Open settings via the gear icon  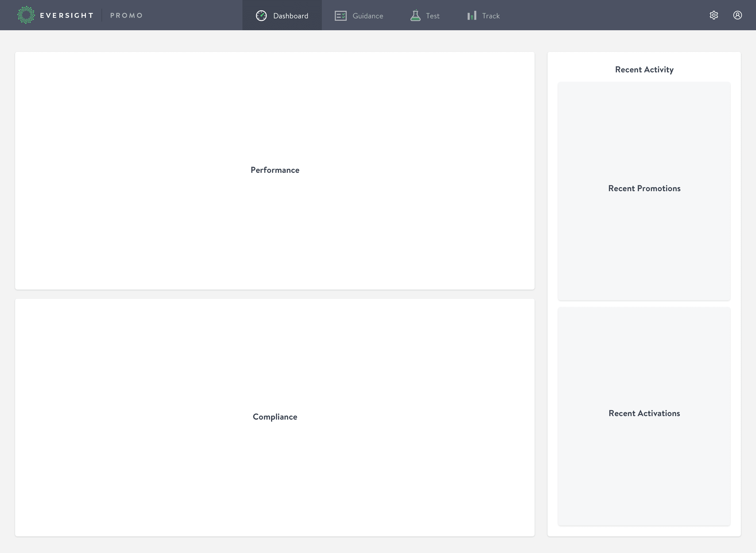pyautogui.click(x=714, y=15)
